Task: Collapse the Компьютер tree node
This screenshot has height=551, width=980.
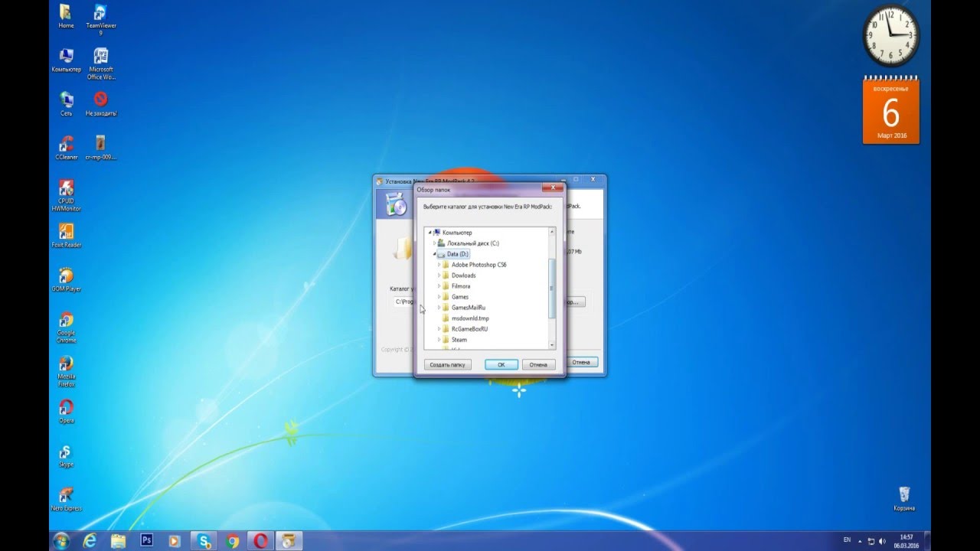Action: point(430,232)
